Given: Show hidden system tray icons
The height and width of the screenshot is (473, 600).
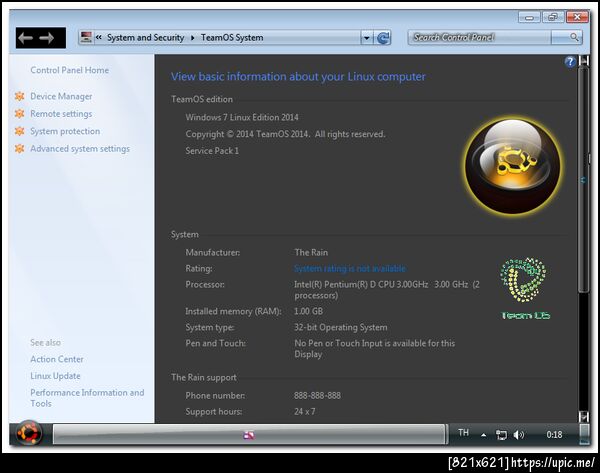Looking at the screenshot, I should pos(484,435).
